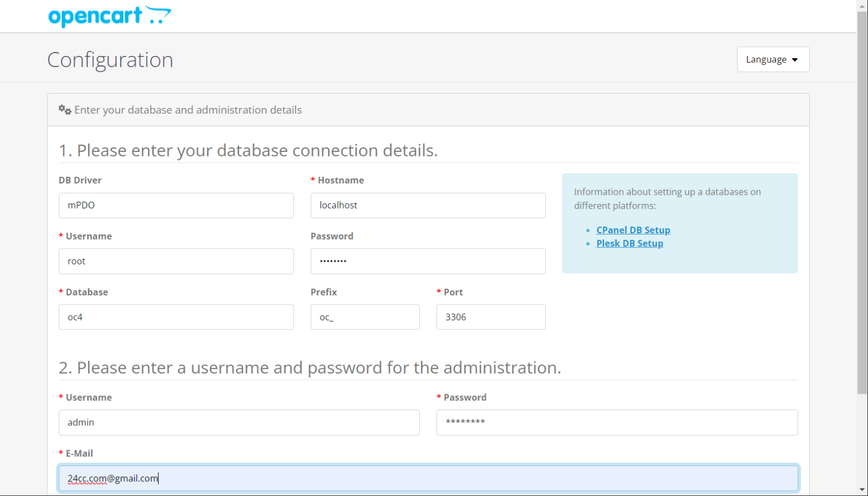868x496 pixels.
Task: Open the Plesk DB Setup guide
Action: [x=630, y=243]
